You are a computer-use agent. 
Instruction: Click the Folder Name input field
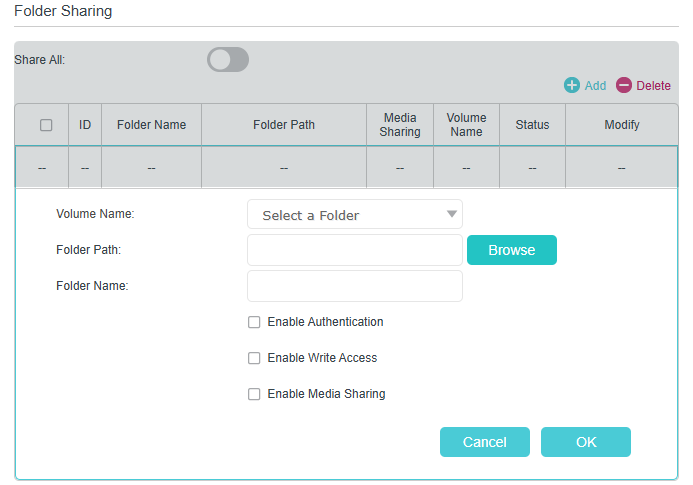pyautogui.click(x=355, y=286)
